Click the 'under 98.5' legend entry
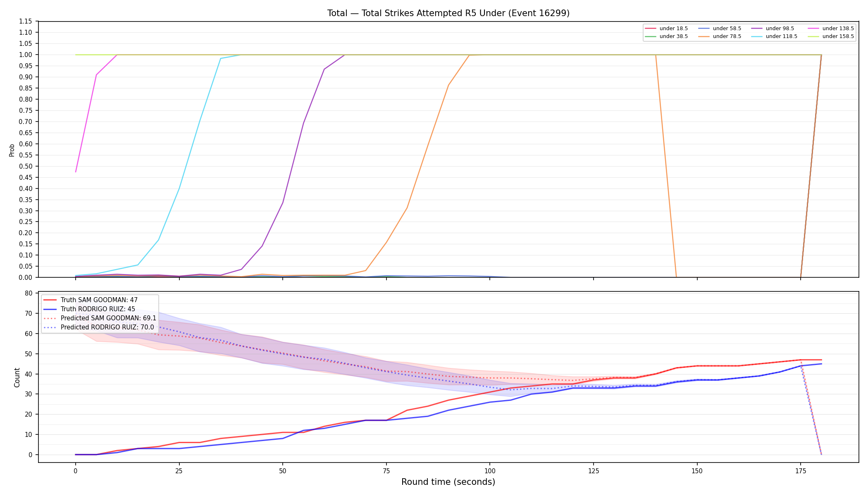Screen dimensions: 868x496 tap(773, 29)
